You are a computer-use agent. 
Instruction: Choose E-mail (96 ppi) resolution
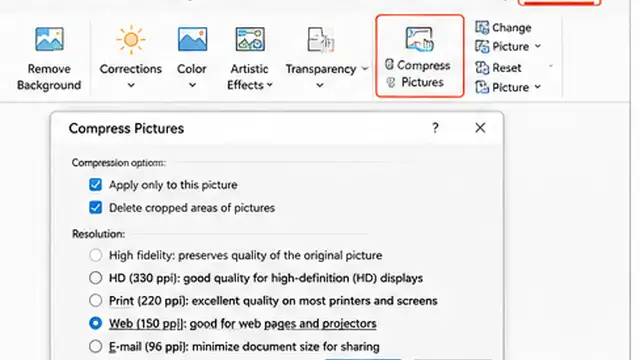[x=96, y=346]
